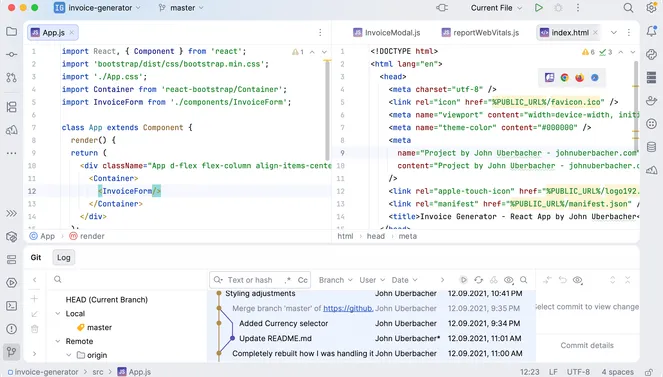Switch to the reportWebVitals.js tab
This screenshot has width=663, height=377.
(x=480, y=33)
